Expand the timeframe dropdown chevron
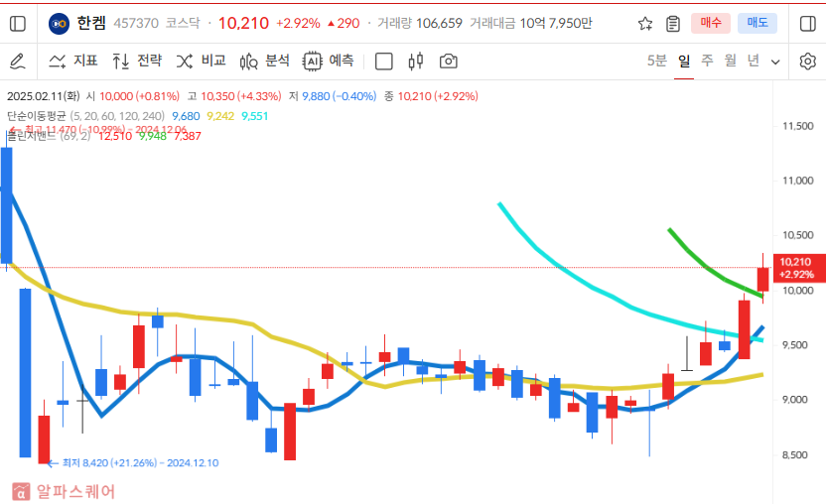826x504 pixels. (775, 63)
